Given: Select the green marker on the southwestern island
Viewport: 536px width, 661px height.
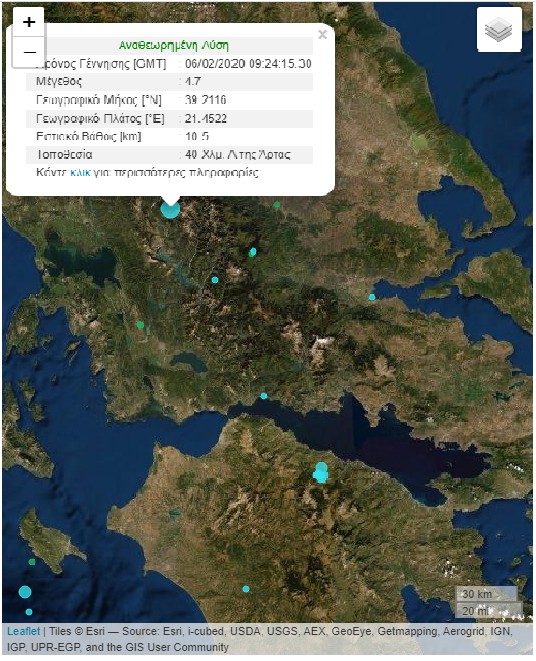Looking at the screenshot, I should (x=32, y=562).
